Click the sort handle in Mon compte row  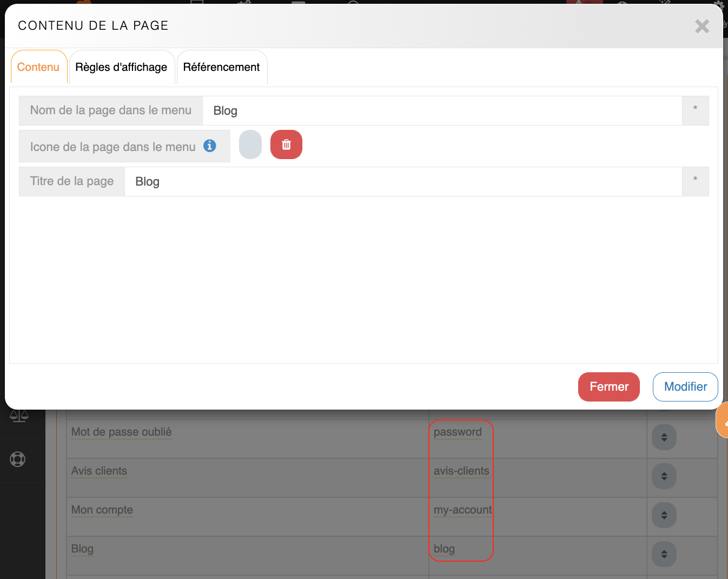664,515
